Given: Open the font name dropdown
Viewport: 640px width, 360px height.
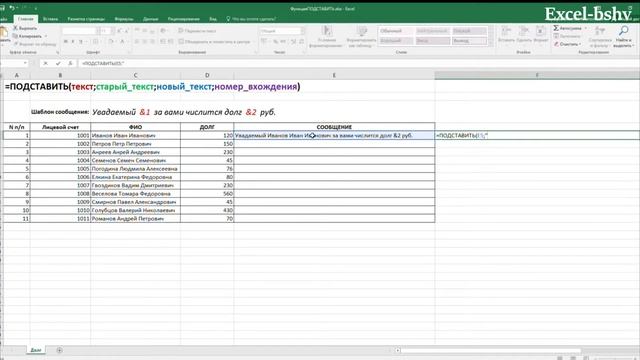Looking at the screenshot, I should (x=98, y=31).
